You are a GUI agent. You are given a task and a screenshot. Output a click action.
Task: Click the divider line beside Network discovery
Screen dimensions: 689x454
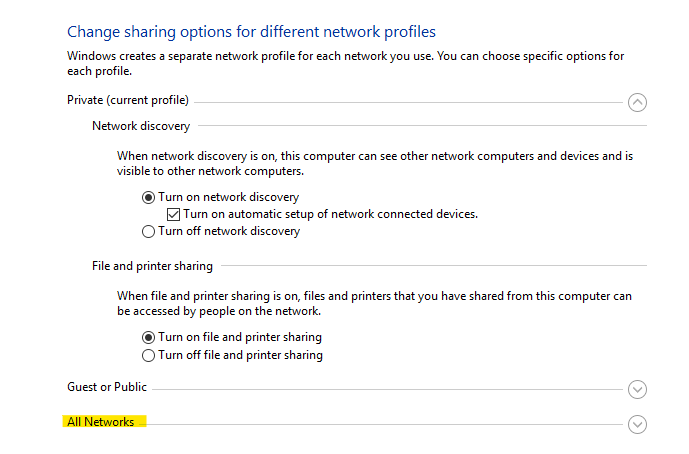point(422,126)
